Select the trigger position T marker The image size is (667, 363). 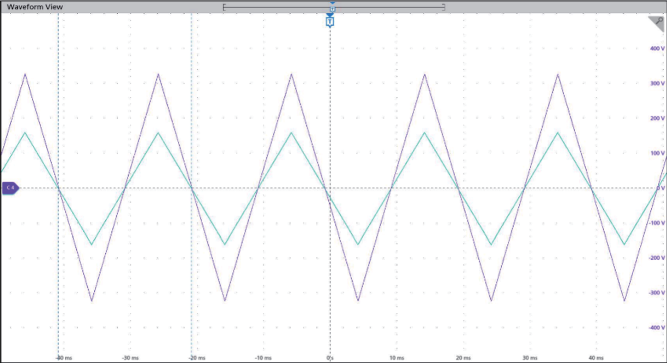click(330, 21)
